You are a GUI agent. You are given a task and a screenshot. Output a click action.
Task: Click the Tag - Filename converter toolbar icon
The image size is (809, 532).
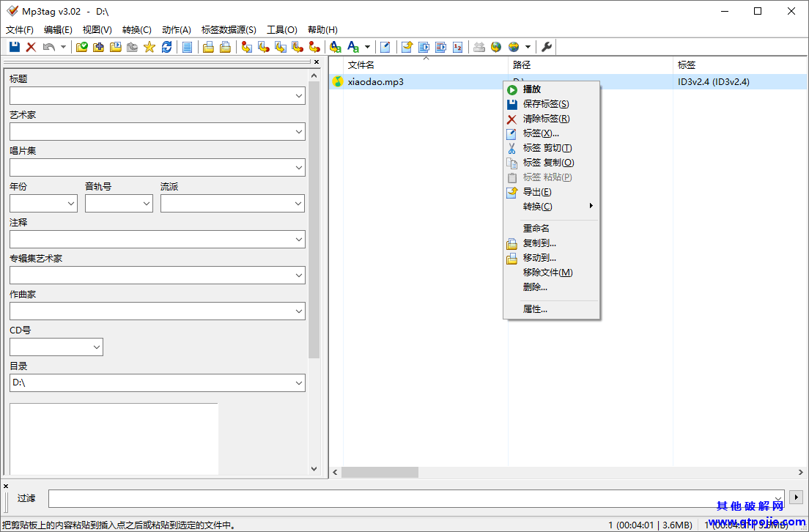pyautogui.click(x=247, y=47)
